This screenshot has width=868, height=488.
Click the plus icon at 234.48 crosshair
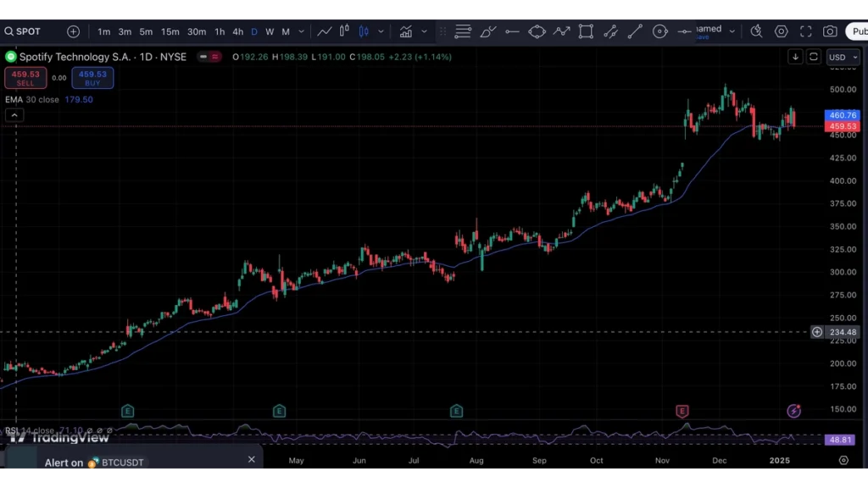(817, 332)
